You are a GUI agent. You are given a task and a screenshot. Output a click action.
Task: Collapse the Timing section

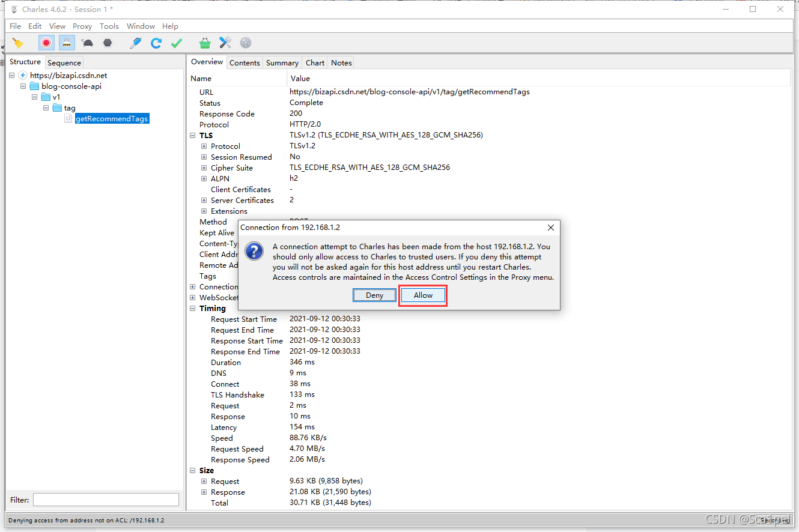coord(193,309)
